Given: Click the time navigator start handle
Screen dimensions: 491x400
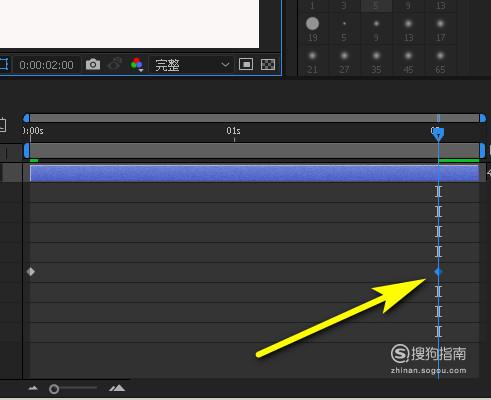Looking at the screenshot, I should pyautogui.click(x=26, y=118).
